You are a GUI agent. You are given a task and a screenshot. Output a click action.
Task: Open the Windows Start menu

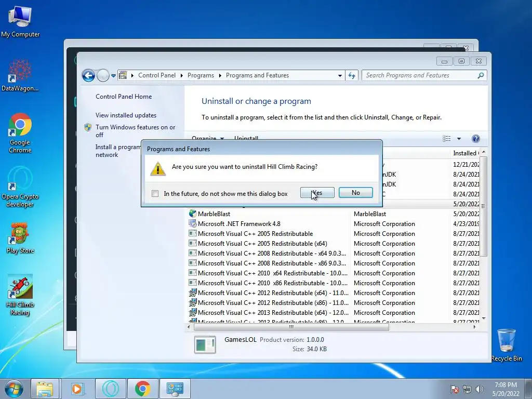click(x=14, y=389)
